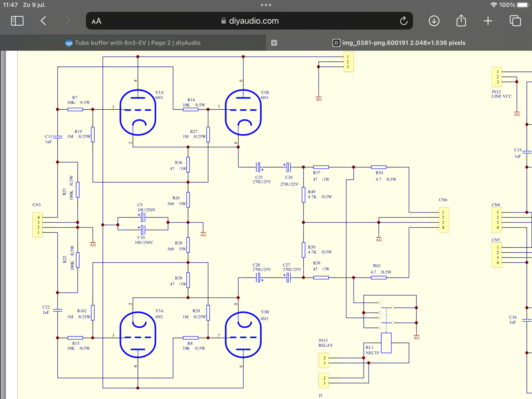This screenshot has width=532, height=399.
Task: Tap the JN12 LINE VCC label
Action: point(501,94)
